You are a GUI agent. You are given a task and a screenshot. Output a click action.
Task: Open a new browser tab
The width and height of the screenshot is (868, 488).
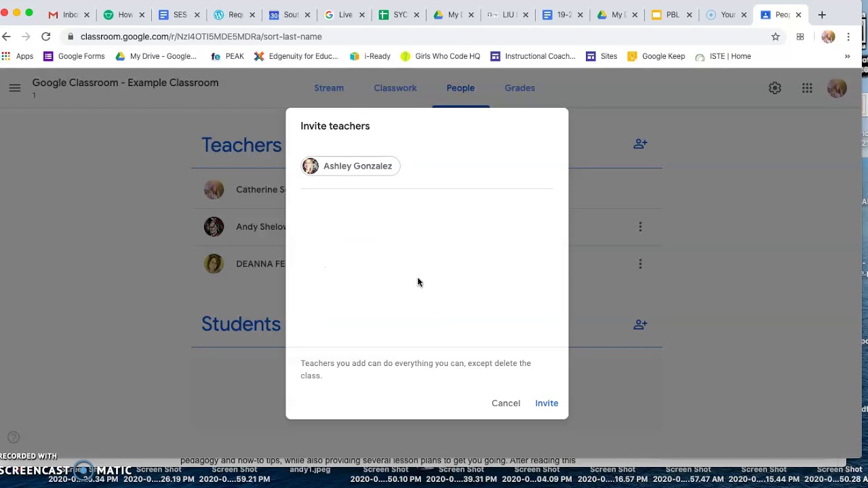(x=822, y=14)
